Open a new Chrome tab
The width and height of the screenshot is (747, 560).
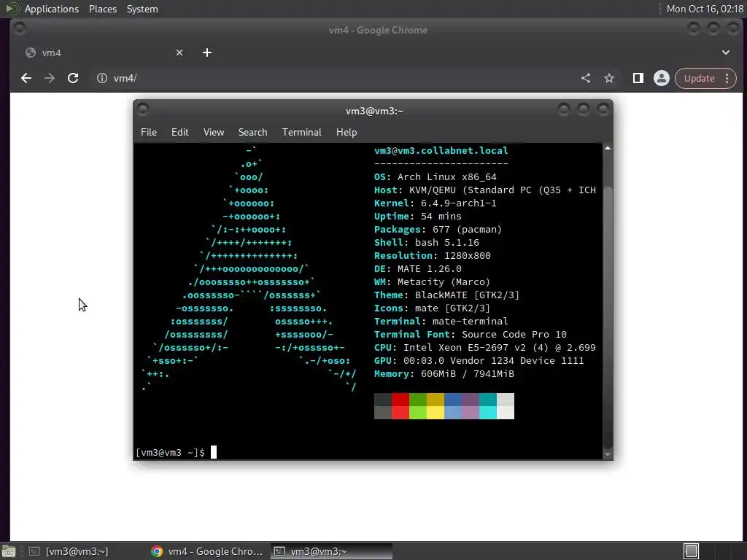(x=206, y=52)
